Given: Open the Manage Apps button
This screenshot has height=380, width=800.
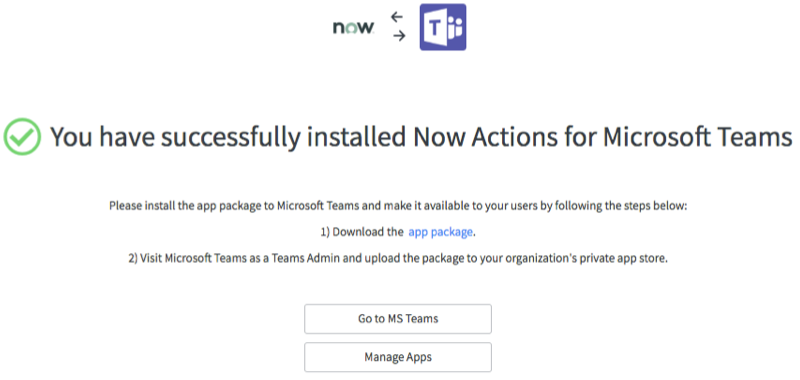Looking at the screenshot, I should pos(398,357).
